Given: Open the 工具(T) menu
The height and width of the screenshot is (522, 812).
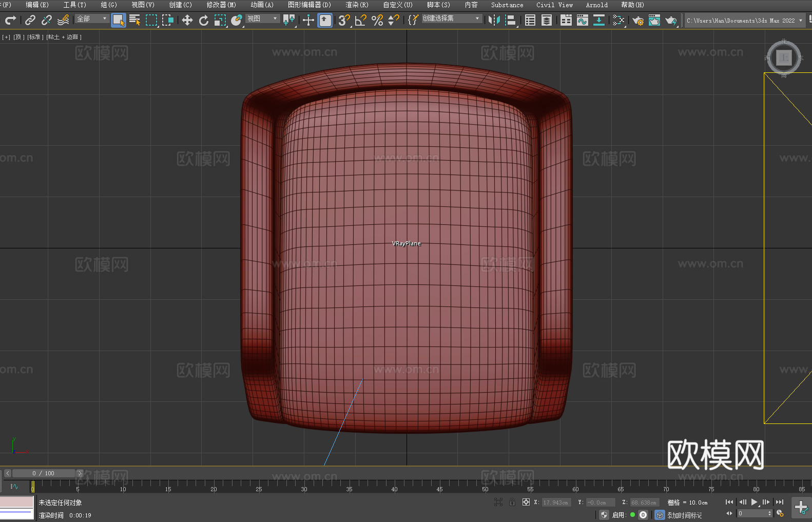Looking at the screenshot, I should coord(75,5).
